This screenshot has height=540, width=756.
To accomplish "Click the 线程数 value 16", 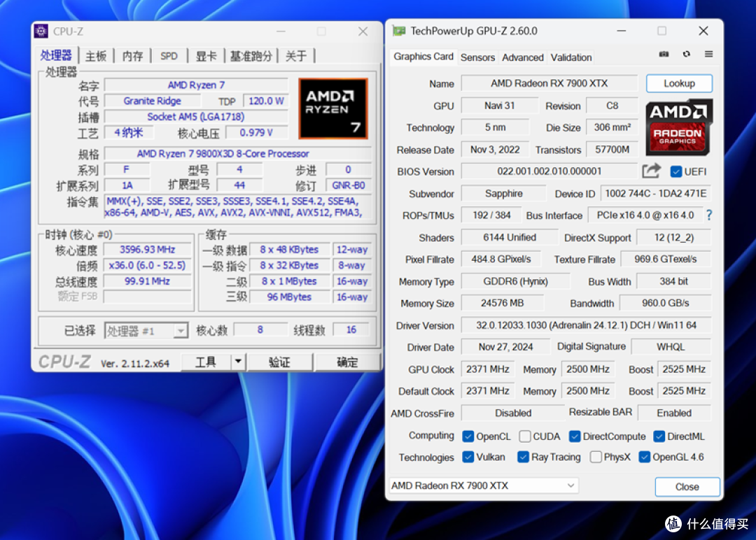I will tap(351, 330).
